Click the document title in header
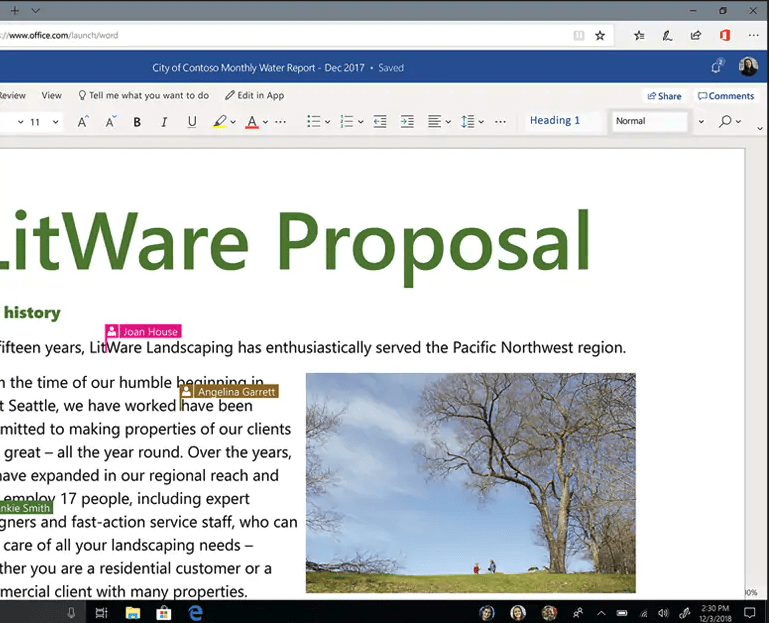The height and width of the screenshot is (623, 769). 258,68
